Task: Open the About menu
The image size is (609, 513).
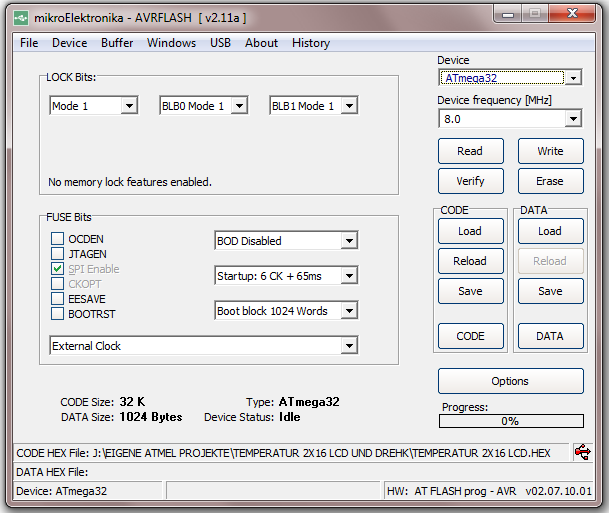Action: [261, 43]
